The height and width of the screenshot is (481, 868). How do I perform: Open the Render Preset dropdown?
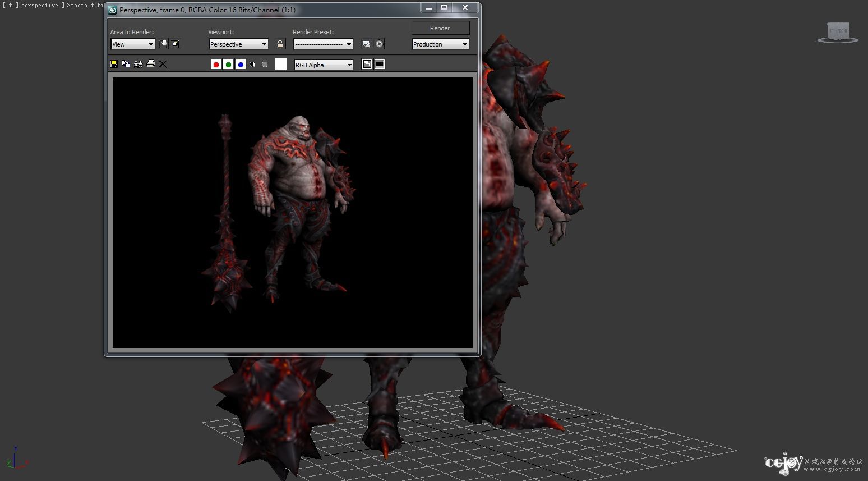click(x=323, y=44)
